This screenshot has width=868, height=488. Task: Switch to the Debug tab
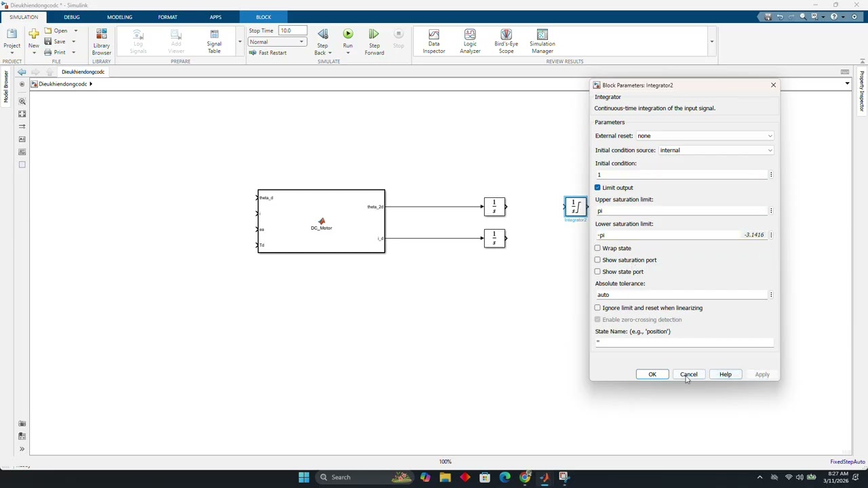tap(71, 17)
